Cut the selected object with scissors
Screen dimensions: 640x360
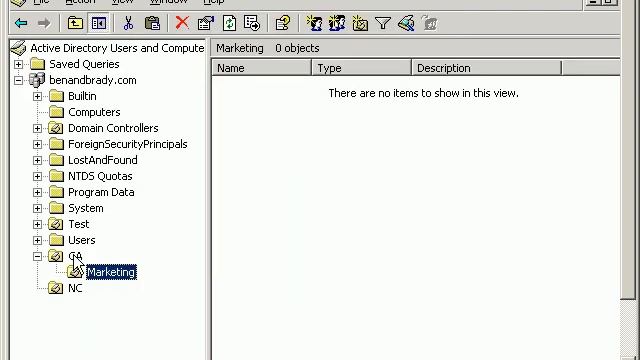(x=129, y=23)
